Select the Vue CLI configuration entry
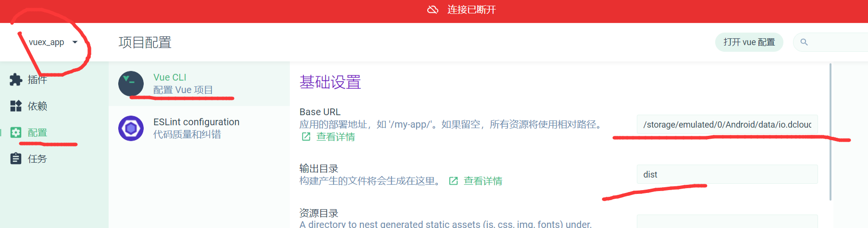 (199, 84)
